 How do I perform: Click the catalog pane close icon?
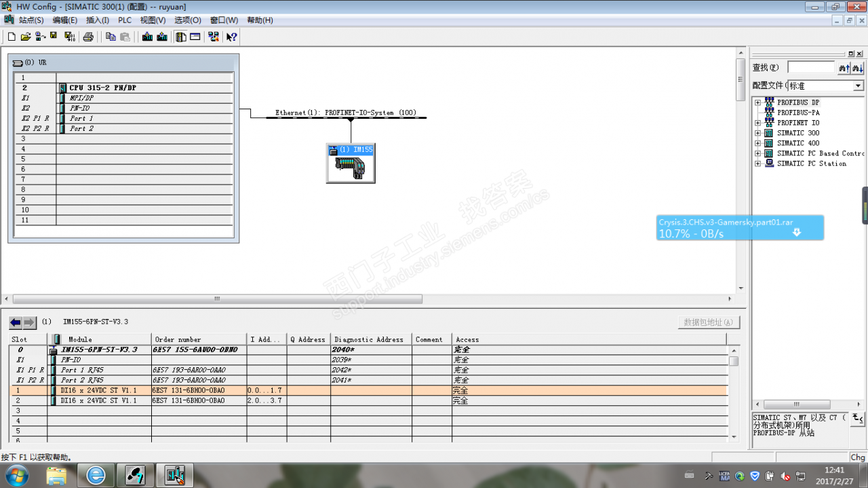coord(859,53)
